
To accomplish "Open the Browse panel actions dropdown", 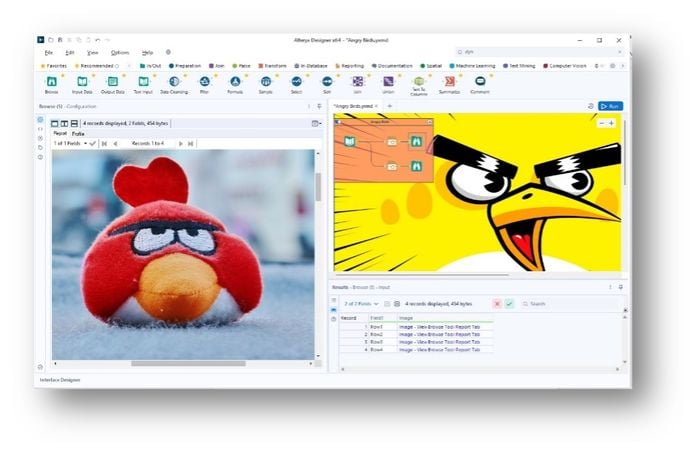I will pyautogui.click(x=317, y=124).
